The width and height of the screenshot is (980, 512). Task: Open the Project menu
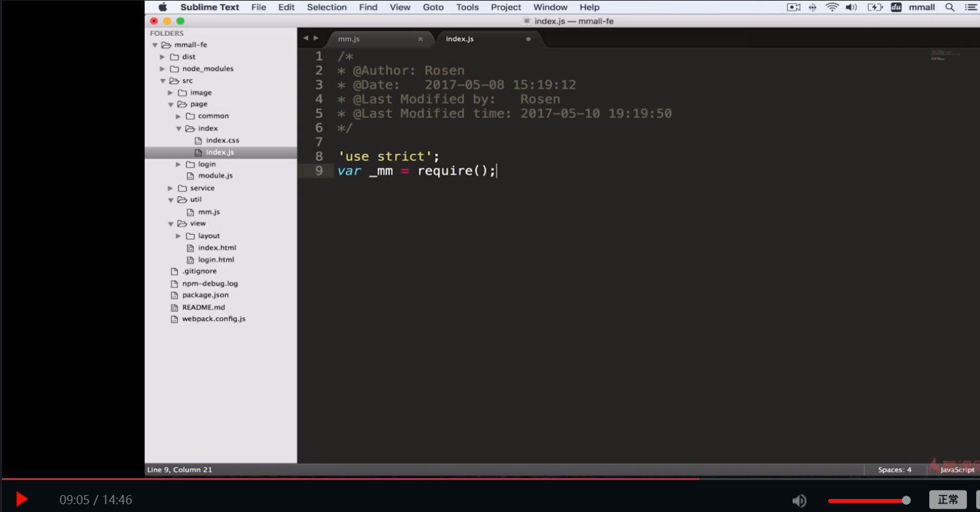(506, 7)
